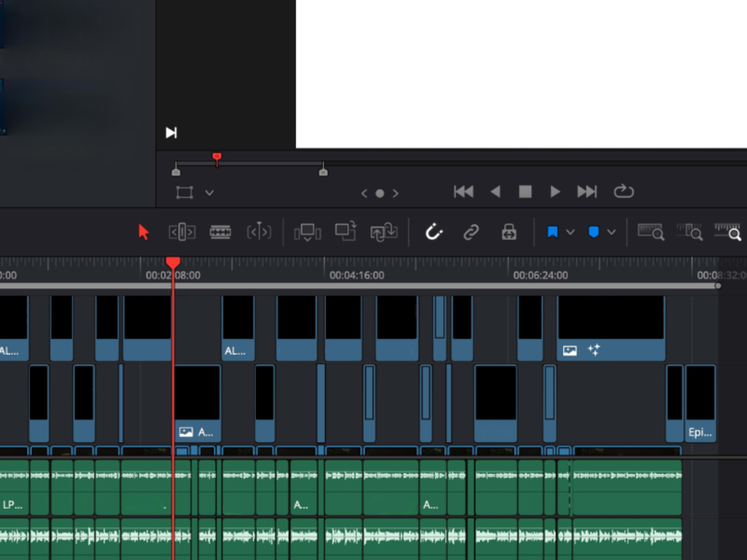
Task: Toggle Linked Selection chain icon
Action: (471, 232)
